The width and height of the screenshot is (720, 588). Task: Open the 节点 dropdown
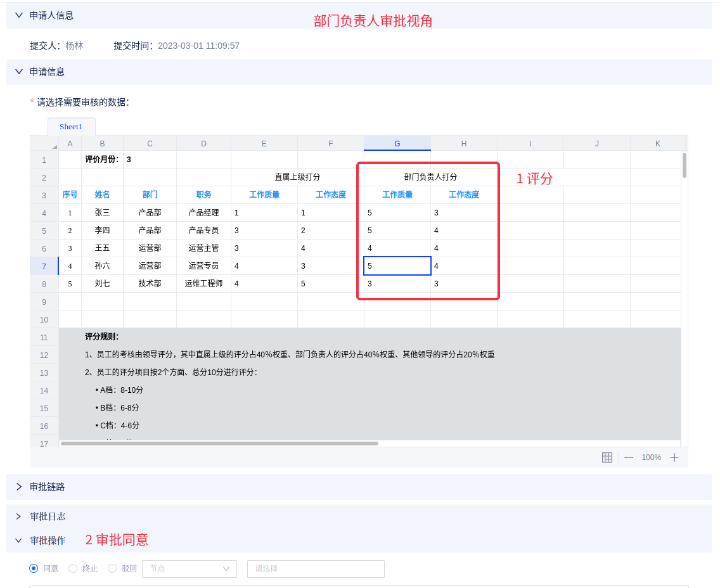coord(190,569)
